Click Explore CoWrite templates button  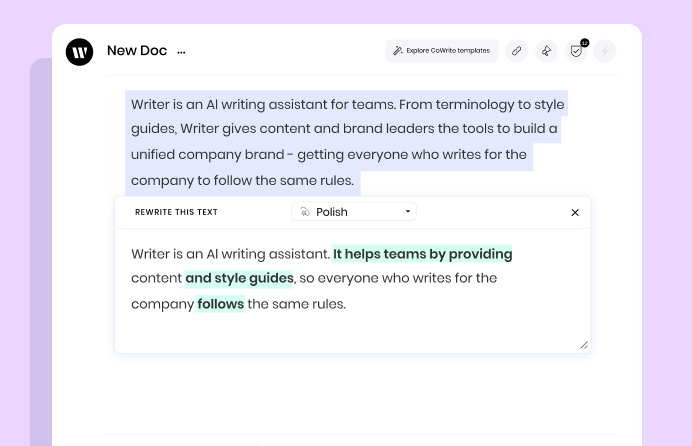click(442, 51)
